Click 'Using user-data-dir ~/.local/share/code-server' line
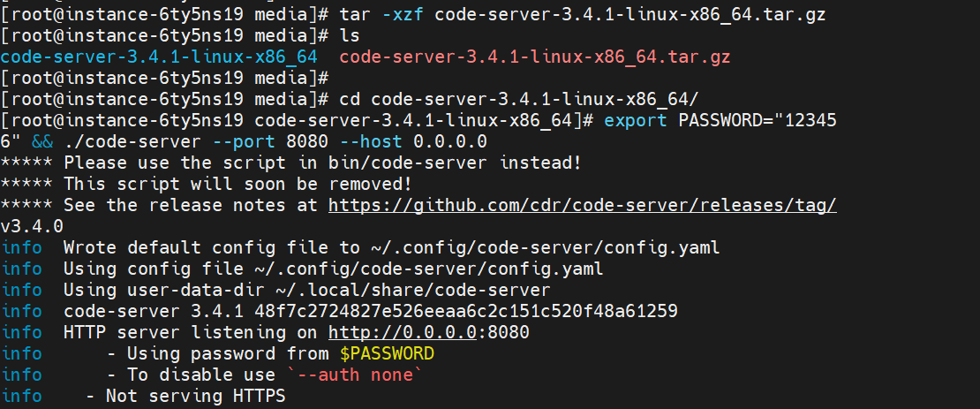The image size is (980, 409). click(275, 290)
